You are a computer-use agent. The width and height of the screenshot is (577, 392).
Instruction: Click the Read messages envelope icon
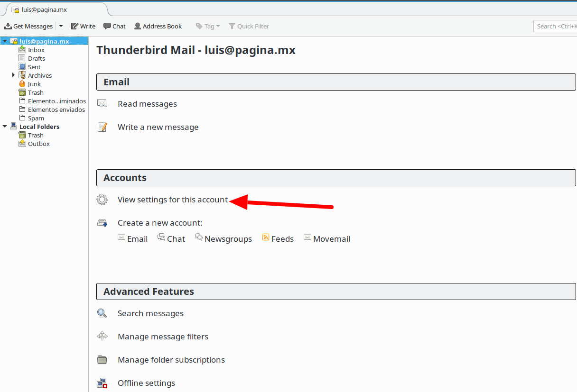[102, 103]
